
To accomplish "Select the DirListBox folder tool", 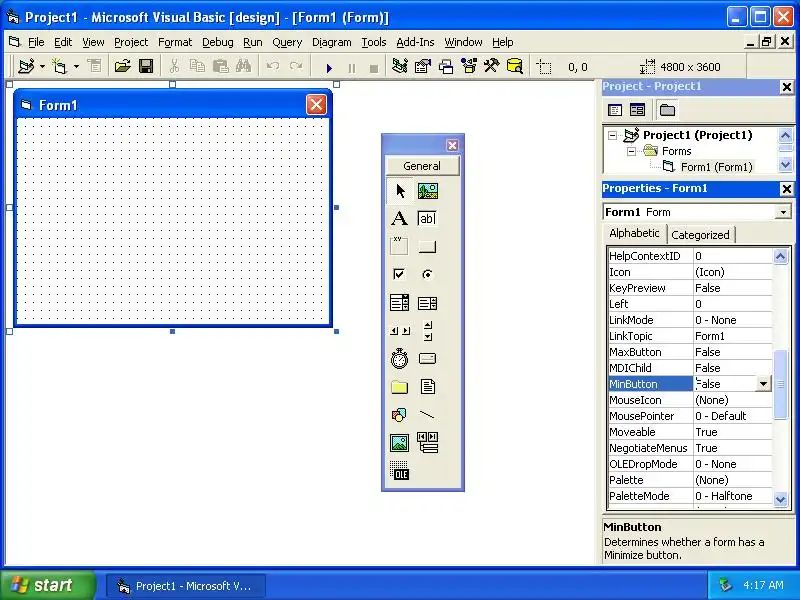I will 399,387.
